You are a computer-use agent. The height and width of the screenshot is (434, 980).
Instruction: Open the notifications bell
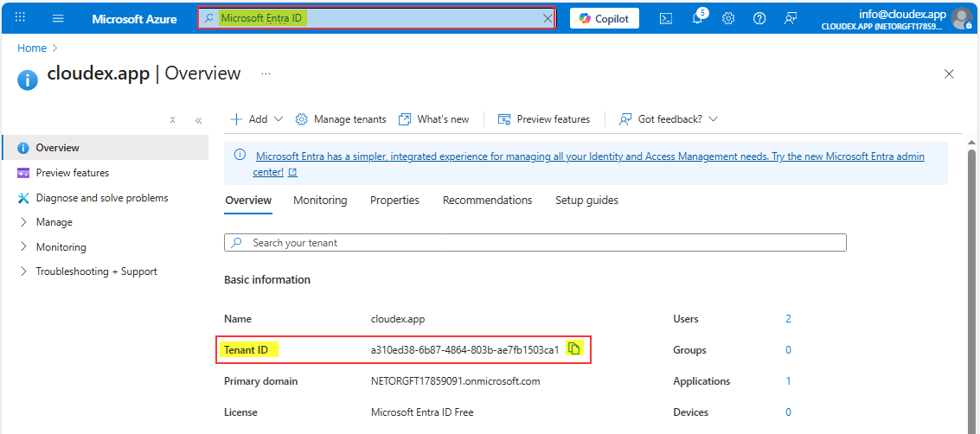697,18
